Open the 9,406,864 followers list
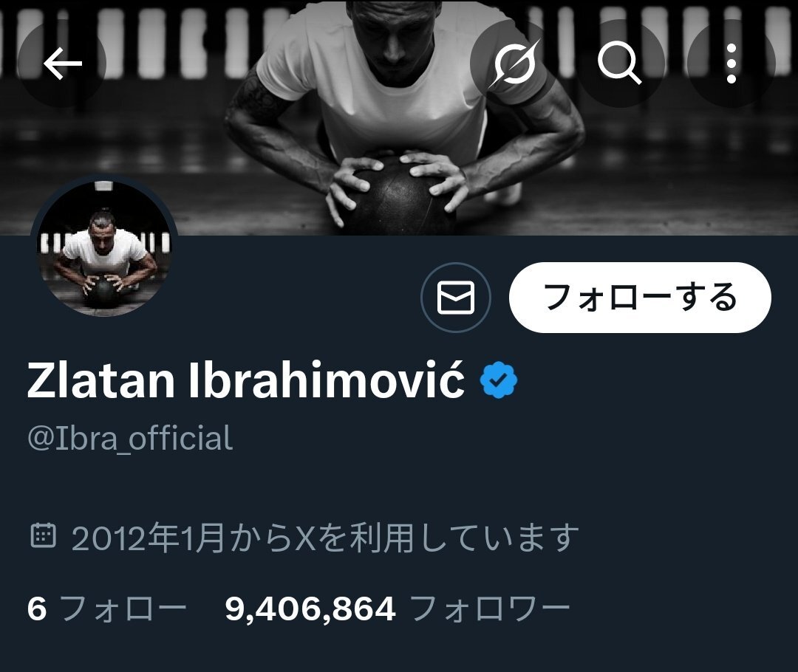This screenshot has height=672, width=798. pos(397,608)
